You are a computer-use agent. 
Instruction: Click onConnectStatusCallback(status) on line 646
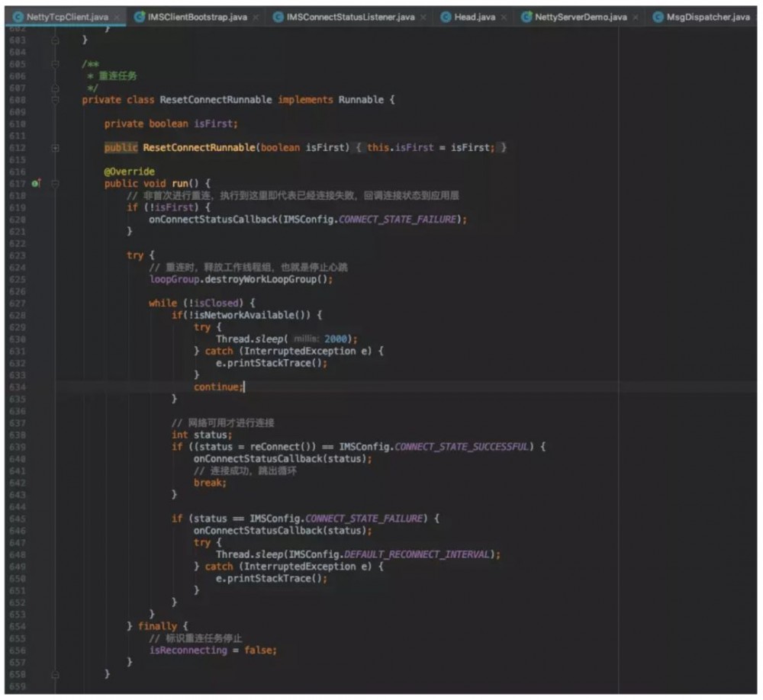pos(280,530)
